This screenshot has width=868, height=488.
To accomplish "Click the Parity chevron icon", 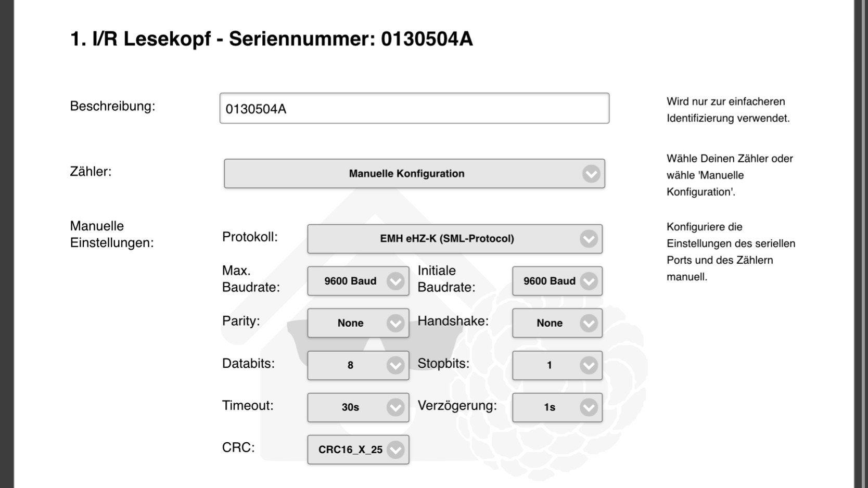I will 395,324.
